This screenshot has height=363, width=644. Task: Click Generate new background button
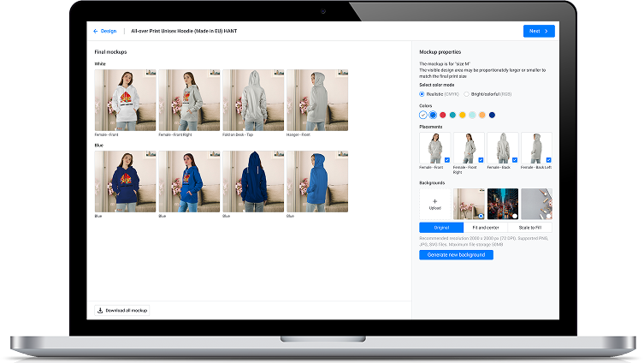[456, 255]
